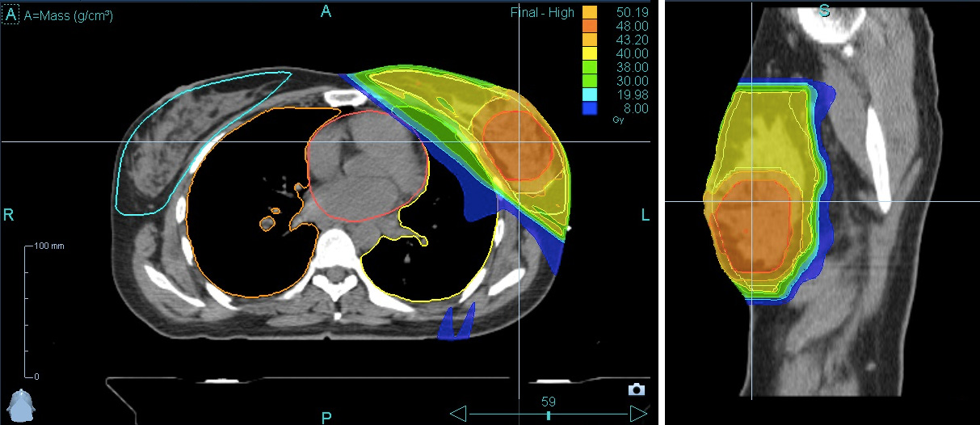
Task: Click the slice slider handle
Action: tap(549, 414)
